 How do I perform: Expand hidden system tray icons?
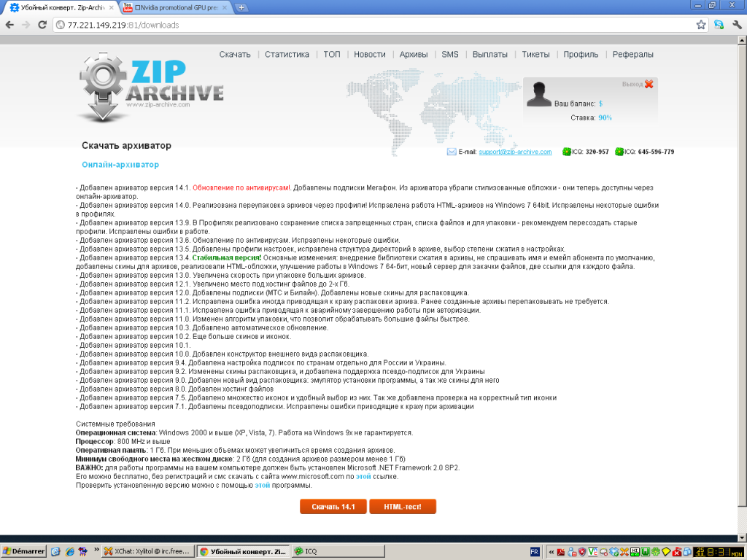point(551,552)
